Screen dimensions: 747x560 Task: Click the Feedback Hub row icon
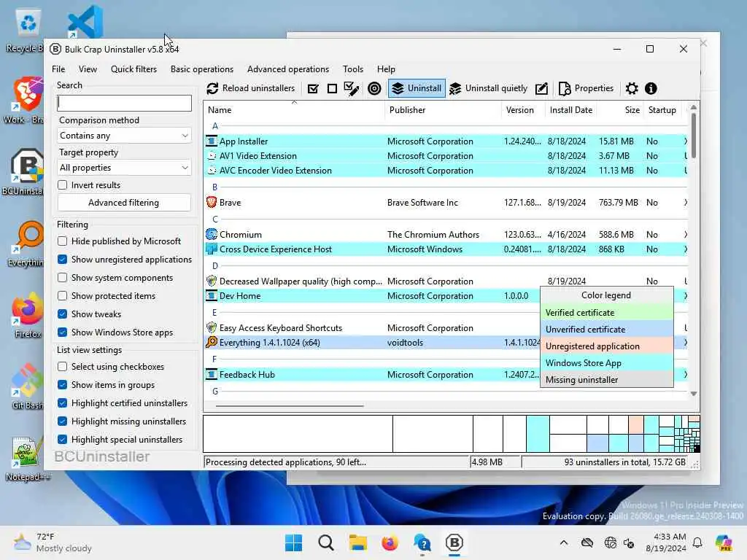tap(212, 375)
